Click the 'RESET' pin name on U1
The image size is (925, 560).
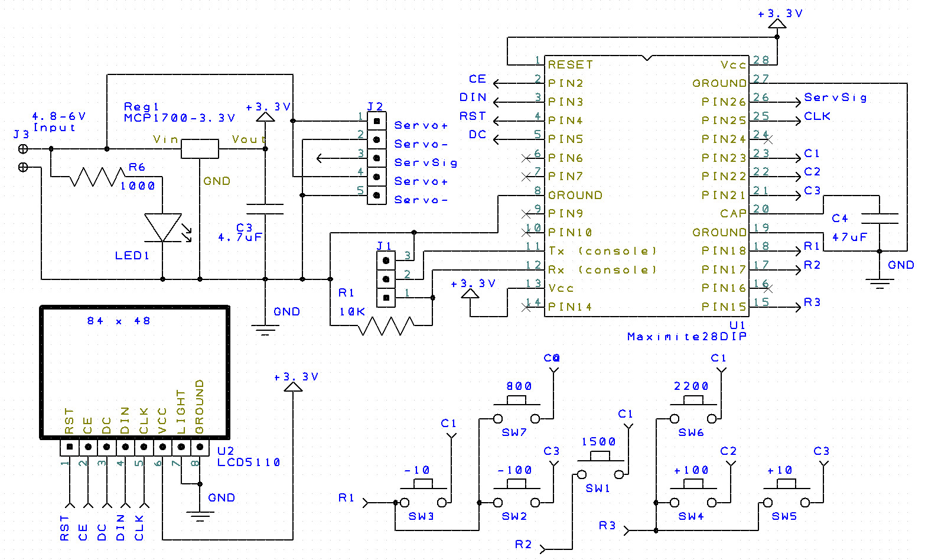[571, 64]
